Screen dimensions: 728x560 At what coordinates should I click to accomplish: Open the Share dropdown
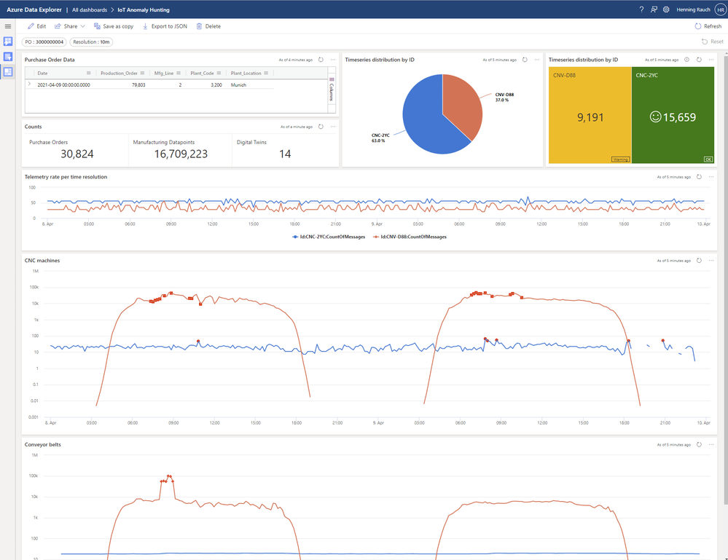click(x=70, y=26)
